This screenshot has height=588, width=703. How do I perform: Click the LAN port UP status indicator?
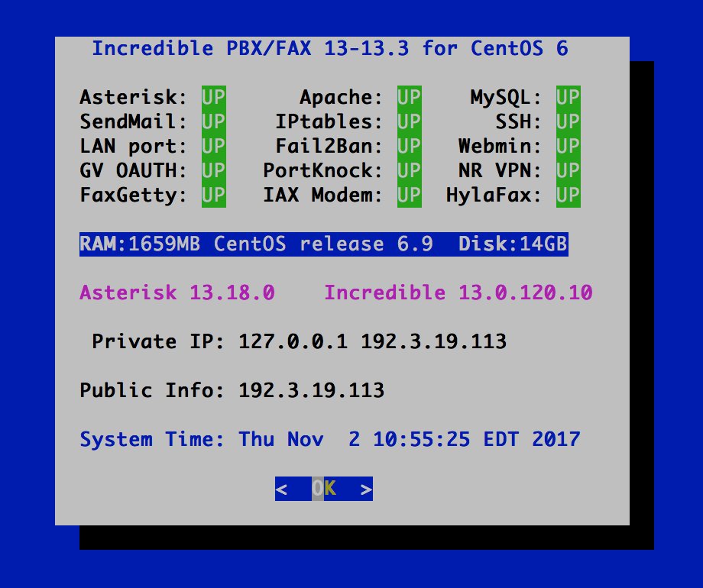point(214,146)
